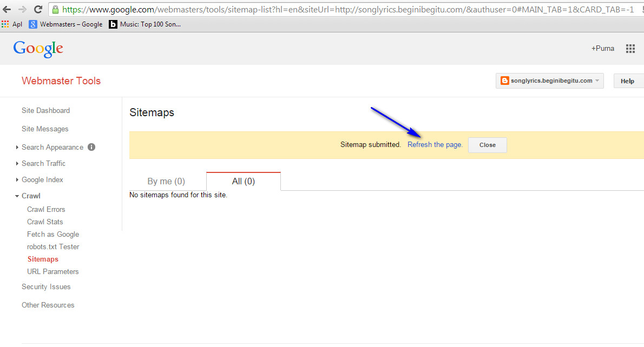Expand the Search Traffic section arrow
The height and width of the screenshot is (347, 644).
[x=17, y=163]
